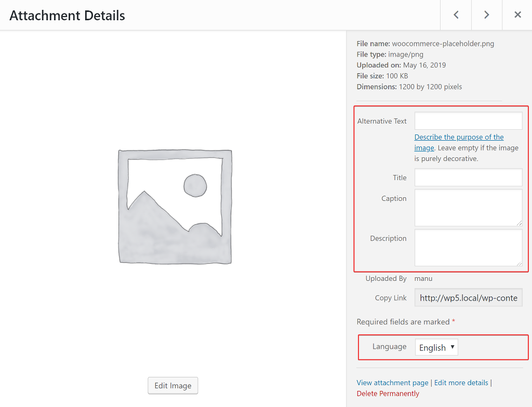The image size is (532, 407).
Task: Open the 'Describe the purpose of the image' link
Action: tap(459, 138)
